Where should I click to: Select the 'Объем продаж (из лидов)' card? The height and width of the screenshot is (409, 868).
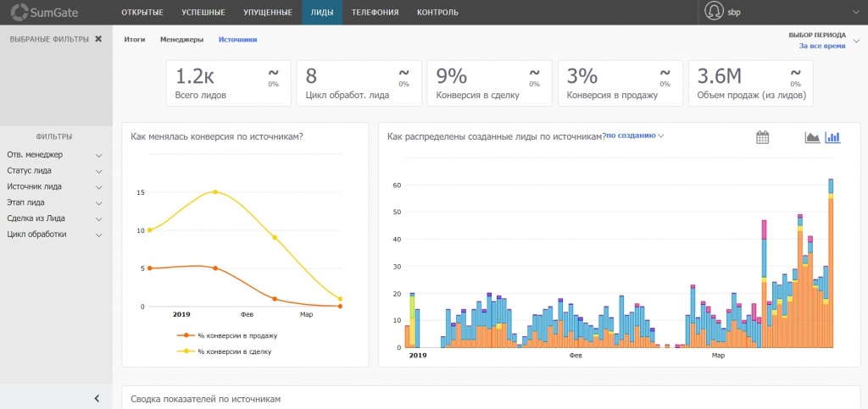pos(751,84)
